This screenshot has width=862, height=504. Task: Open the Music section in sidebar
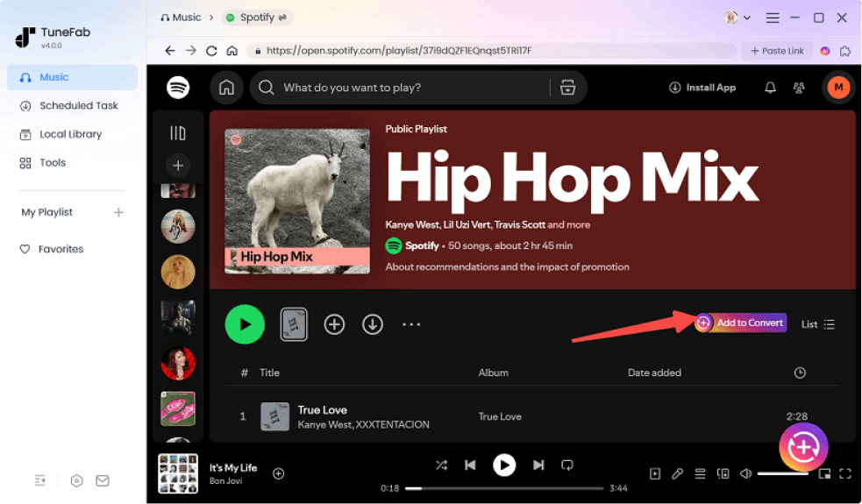[x=72, y=77]
